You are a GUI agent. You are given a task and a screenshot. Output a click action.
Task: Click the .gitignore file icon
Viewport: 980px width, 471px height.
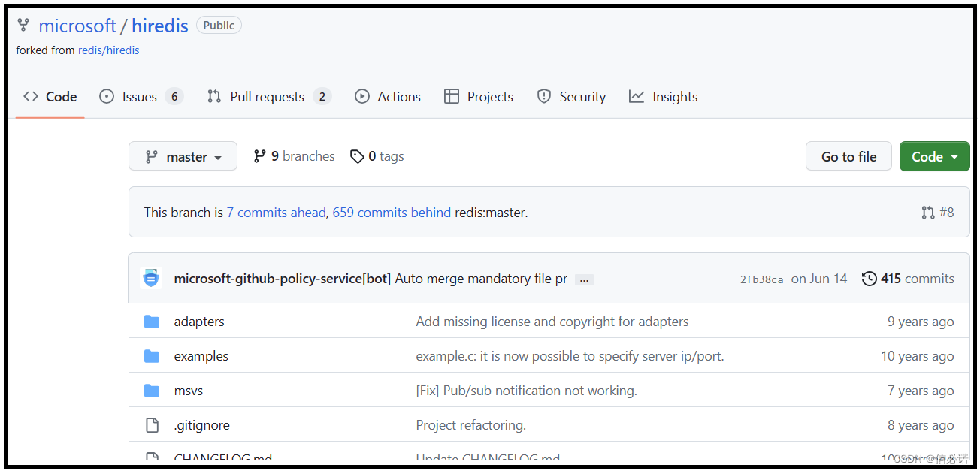pyautogui.click(x=152, y=425)
